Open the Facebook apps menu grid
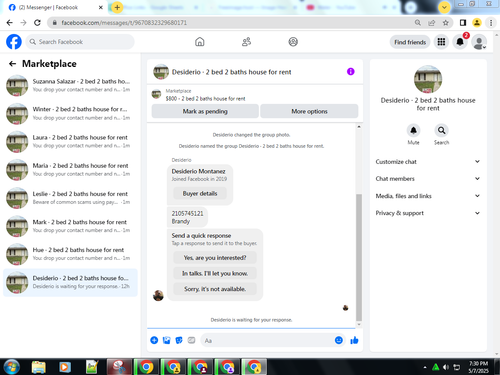This screenshot has width=500, height=375. pos(441,42)
